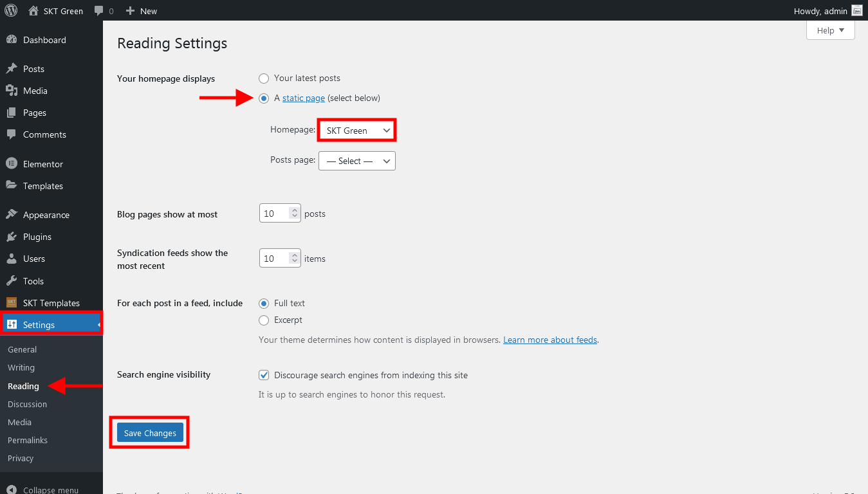Image resolution: width=868 pixels, height=494 pixels.
Task: Open the comments bubble icon in admin bar
Action: 98,11
